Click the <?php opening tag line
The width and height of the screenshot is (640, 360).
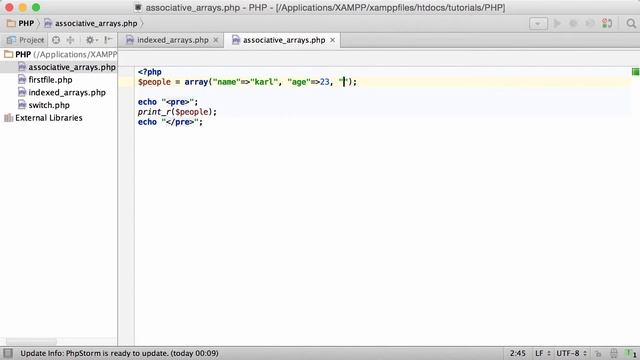(x=150, y=72)
